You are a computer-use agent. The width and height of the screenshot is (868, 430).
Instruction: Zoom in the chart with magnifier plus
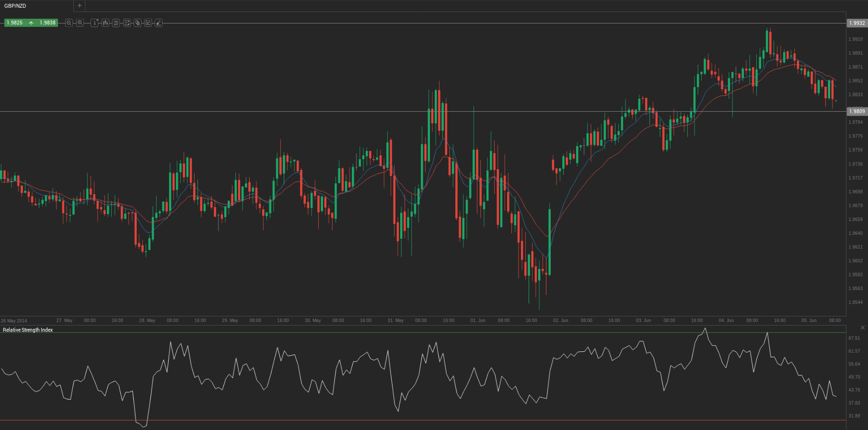pyautogui.click(x=80, y=23)
